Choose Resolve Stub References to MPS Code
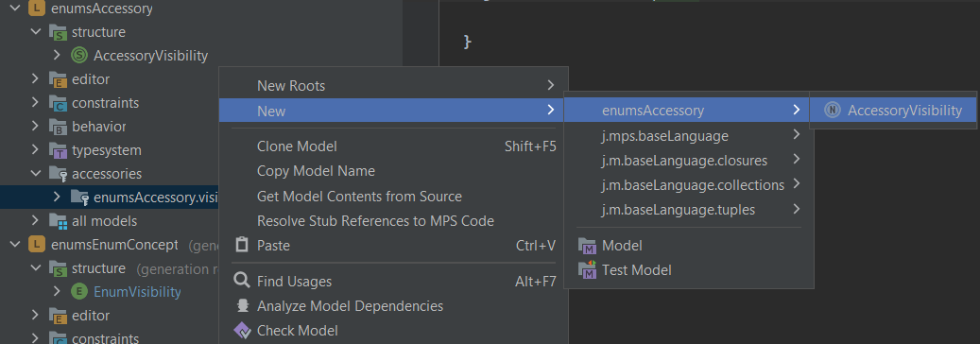Image resolution: width=980 pixels, height=344 pixels. tap(393, 221)
